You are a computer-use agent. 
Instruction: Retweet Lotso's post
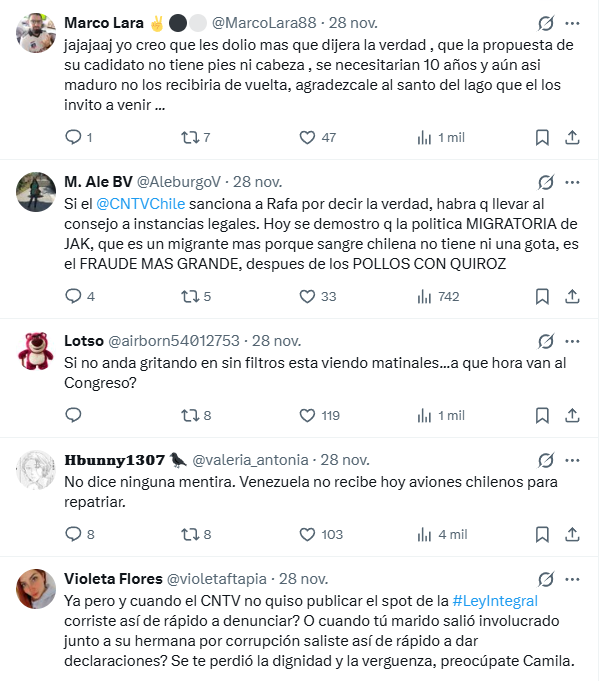point(189,415)
